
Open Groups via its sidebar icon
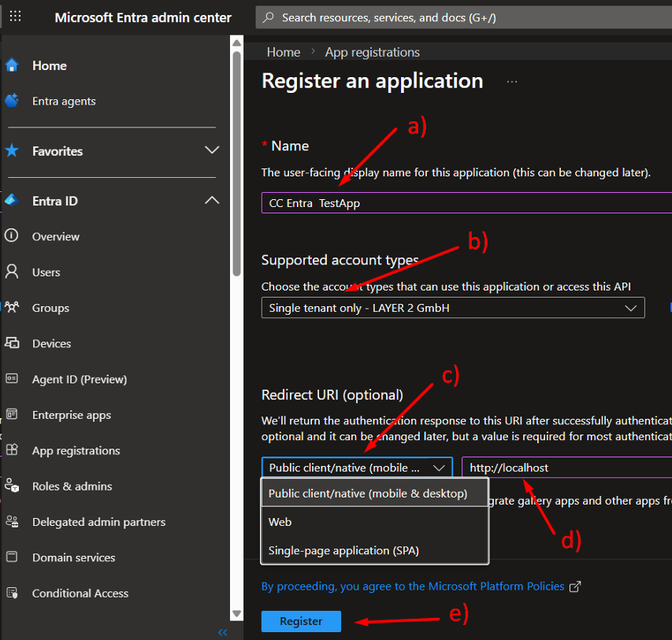click(x=12, y=308)
